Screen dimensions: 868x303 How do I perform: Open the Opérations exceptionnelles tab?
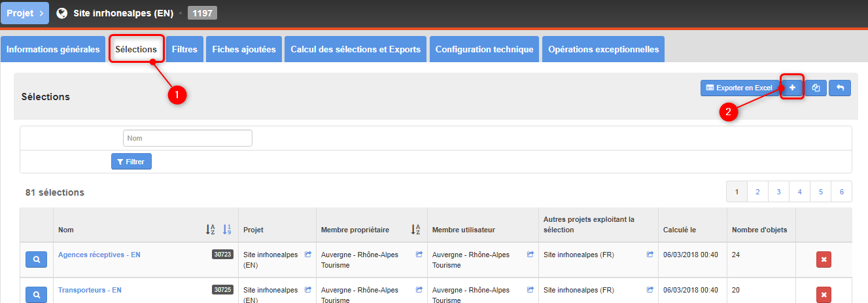pyautogui.click(x=604, y=49)
